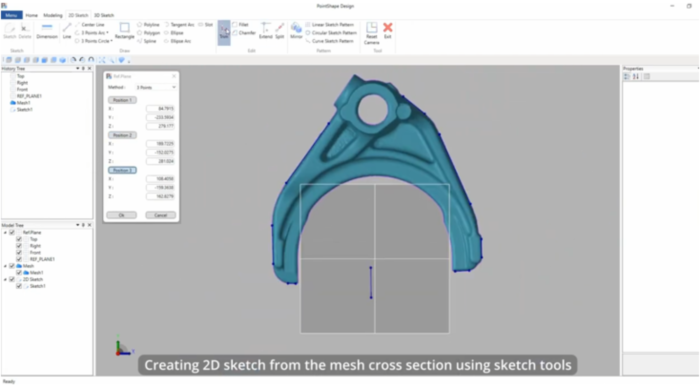The image size is (700, 388).
Task: Toggle the REF_PLANE1 checkbox in Model Tree
Action: pyautogui.click(x=19, y=259)
